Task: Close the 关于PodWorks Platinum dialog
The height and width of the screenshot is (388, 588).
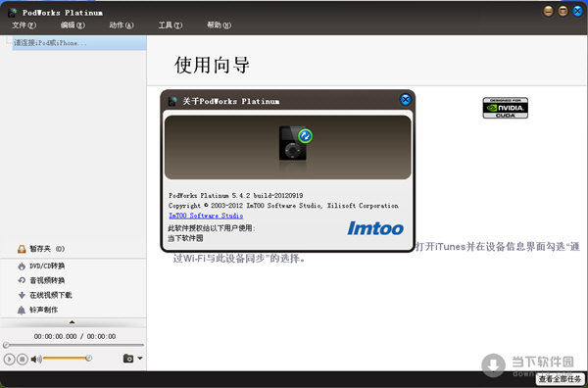Action: (x=406, y=100)
